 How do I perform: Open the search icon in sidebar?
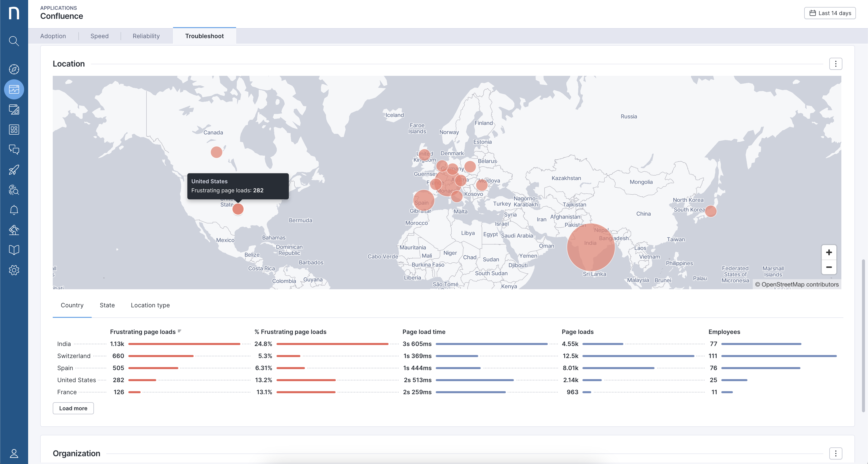point(14,41)
